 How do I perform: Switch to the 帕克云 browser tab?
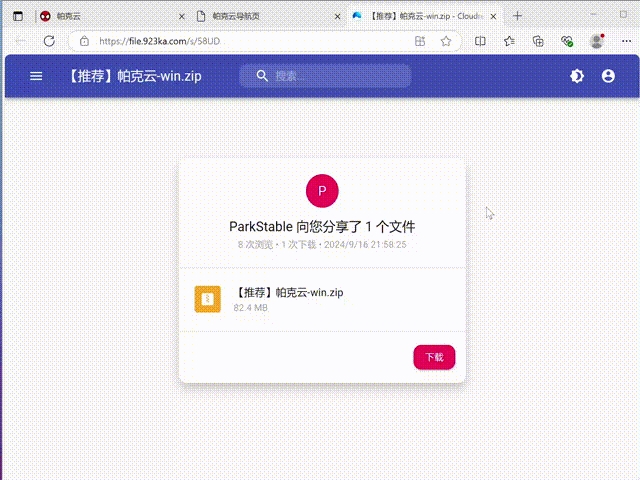click(100, 16)
